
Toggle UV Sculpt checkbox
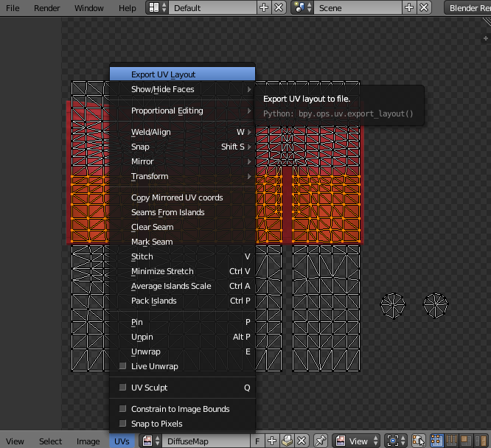click(122, 388)
